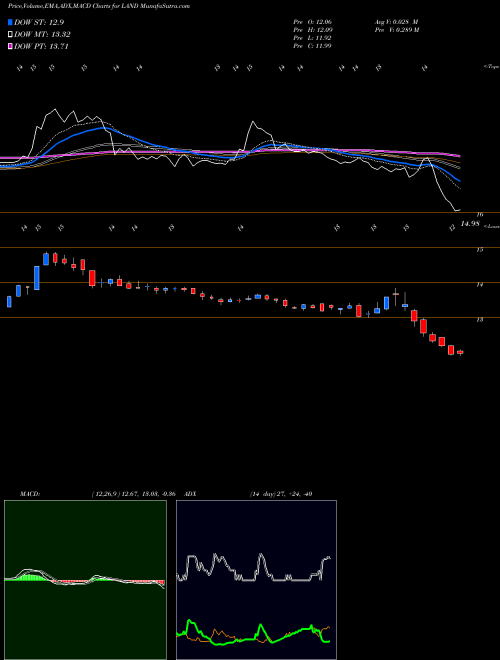The image size is (500, 660).
Task: Click the 'Pre H: 12.09' value
Action: pos(312,29)
